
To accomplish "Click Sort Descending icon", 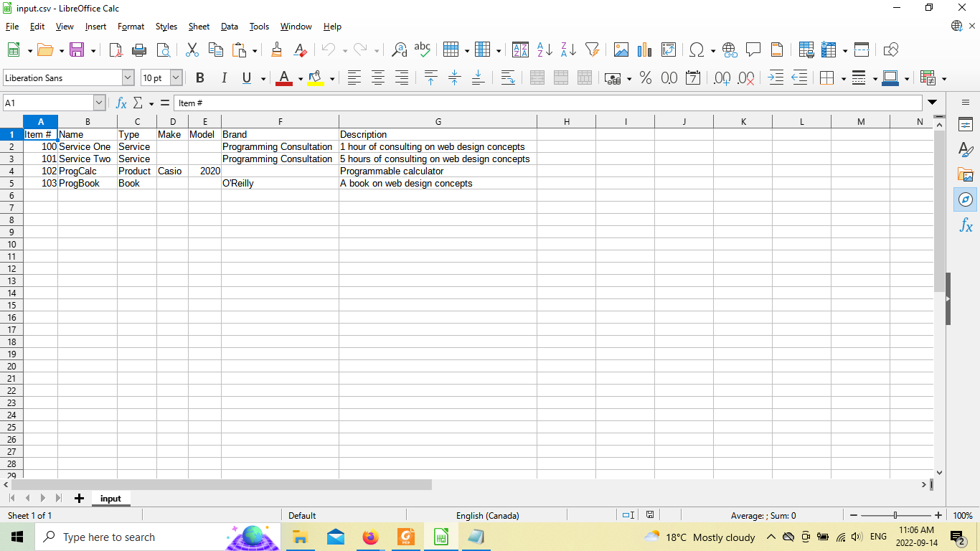I will tap(568, 50).
